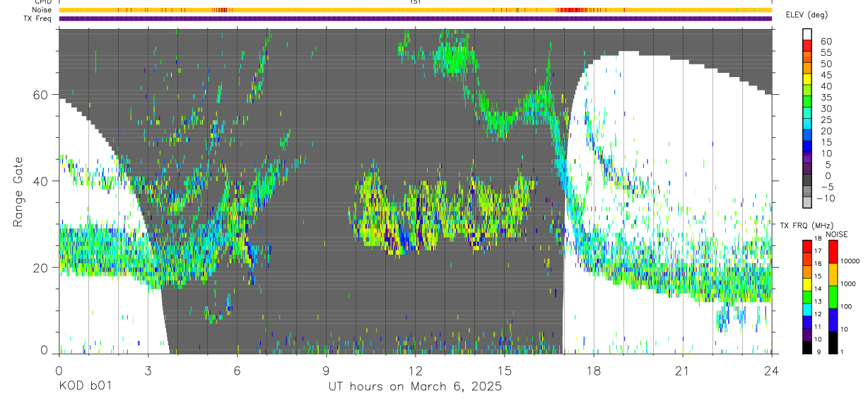868x401 pixels.
Task: Click the '40' range gate tick on y-axis
Action: (42, 180)
